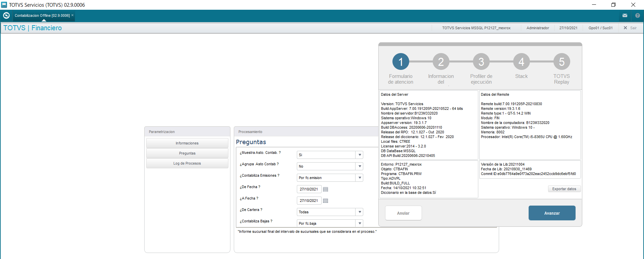The height and width of the screenshot is (259, 644).
Task: Click the Exportar datos button
Action: click(564, 189)
